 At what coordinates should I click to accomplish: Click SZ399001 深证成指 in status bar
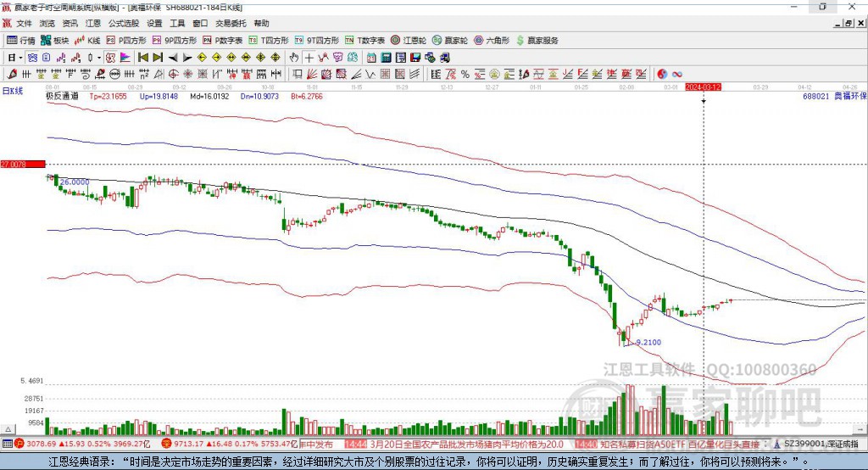(x=816, y=444)
